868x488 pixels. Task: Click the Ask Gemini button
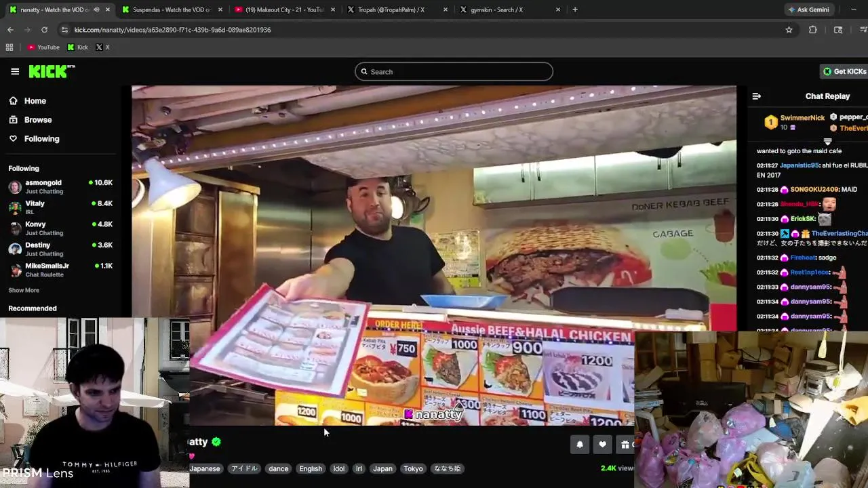pos(808,9)
